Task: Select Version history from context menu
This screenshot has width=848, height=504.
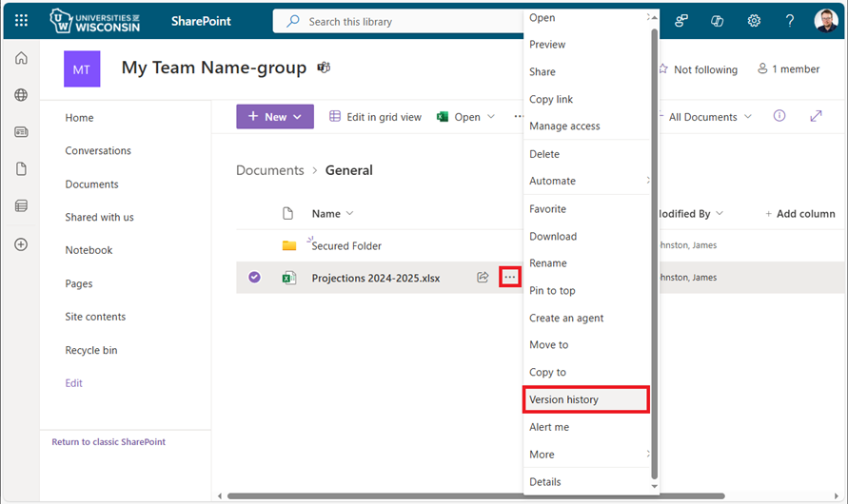Action: [x=585, y=399]
